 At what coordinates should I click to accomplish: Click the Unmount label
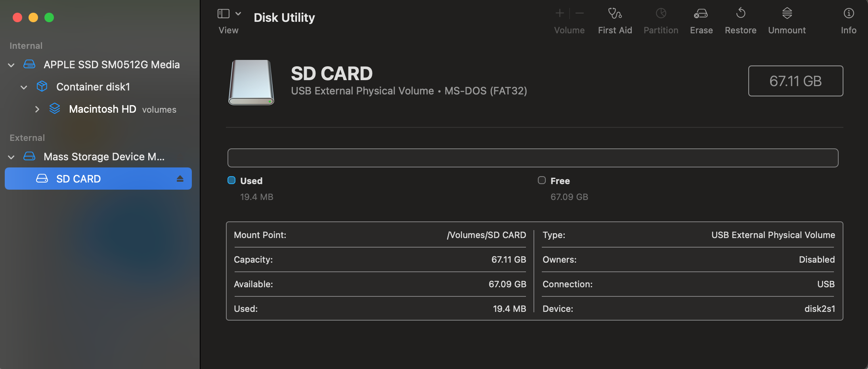click(787, 30)
